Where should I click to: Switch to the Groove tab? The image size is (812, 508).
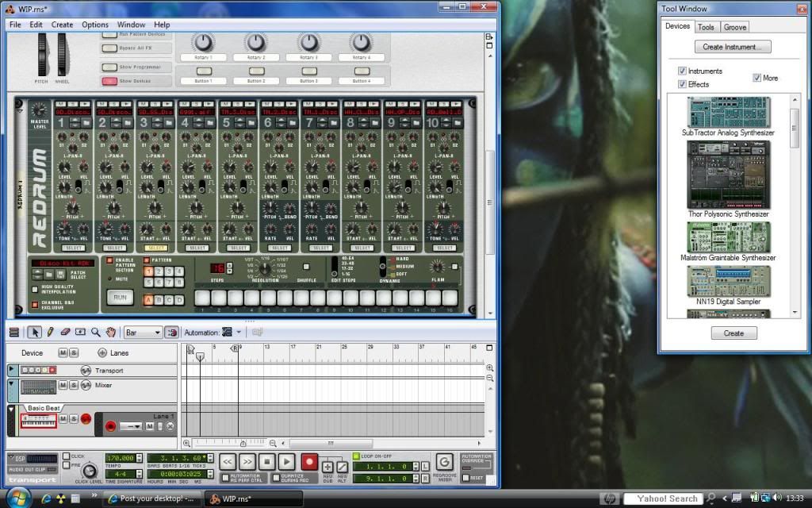coord(735,27)
